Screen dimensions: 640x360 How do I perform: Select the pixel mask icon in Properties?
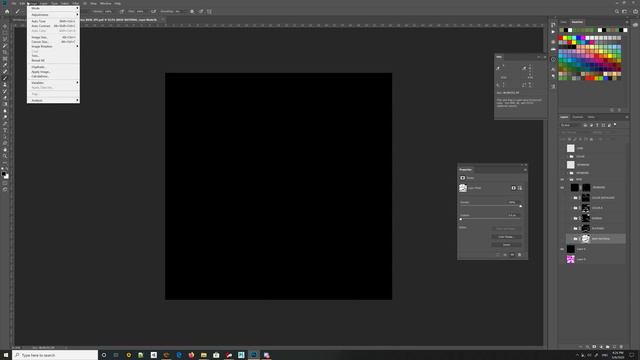[x=513, y=188]
